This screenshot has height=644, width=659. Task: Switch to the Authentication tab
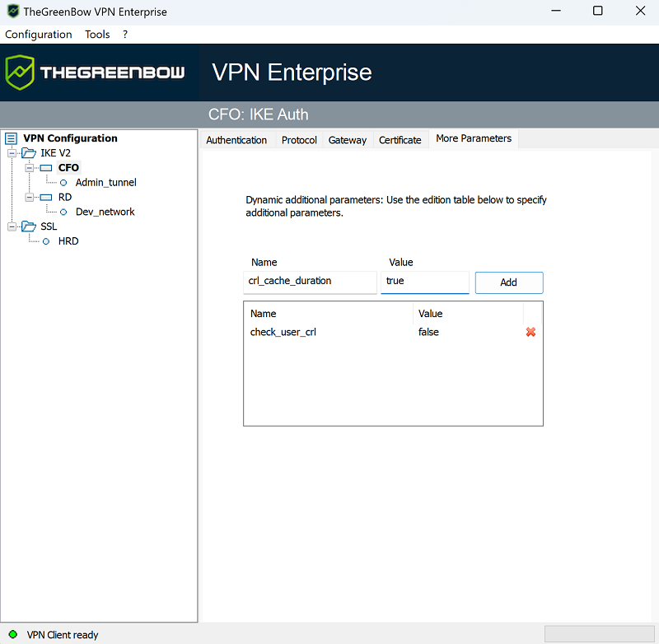[236, 140]
